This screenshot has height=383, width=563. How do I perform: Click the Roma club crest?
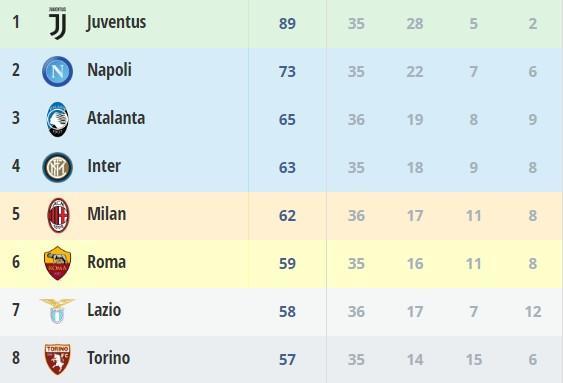[57, 263]
